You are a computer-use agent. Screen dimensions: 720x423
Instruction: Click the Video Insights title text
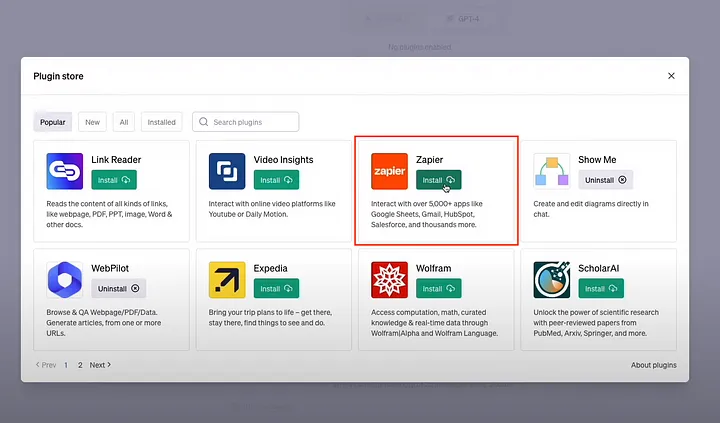pyautogui.click(x=283, y=160)
